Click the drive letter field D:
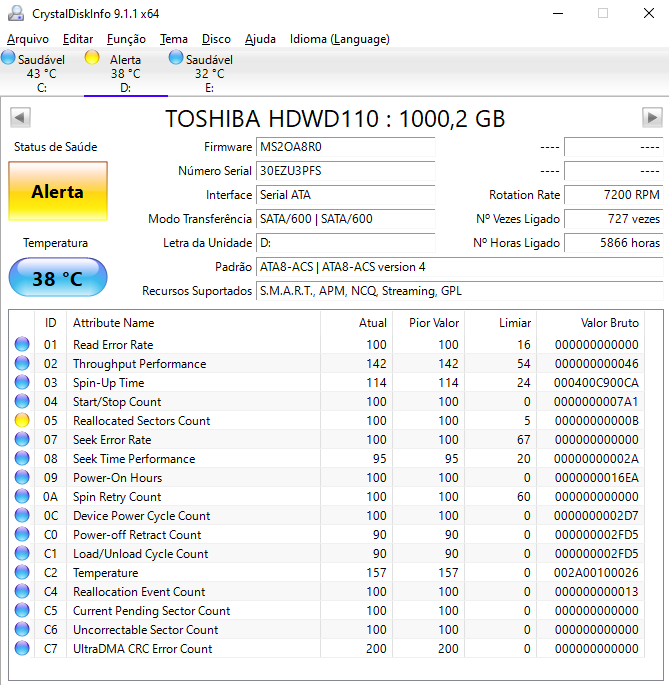The image size is (669, 685). [x=345, y=243]
